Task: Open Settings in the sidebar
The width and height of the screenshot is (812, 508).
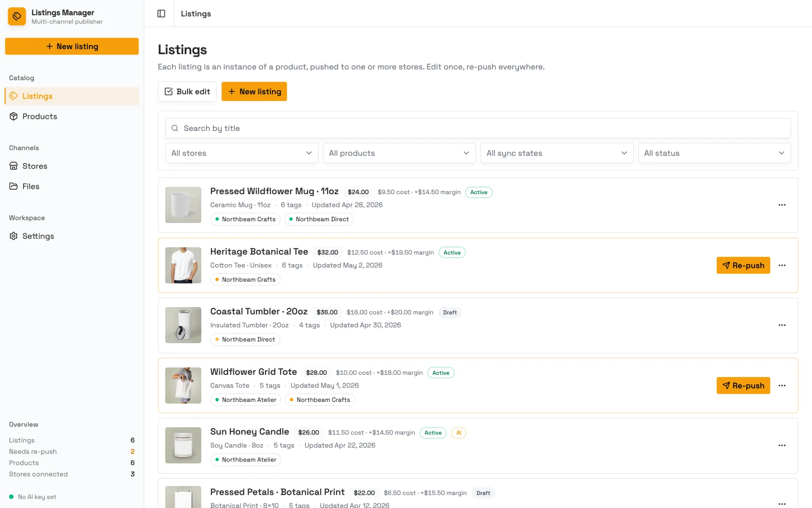Action: click(72, 236)
